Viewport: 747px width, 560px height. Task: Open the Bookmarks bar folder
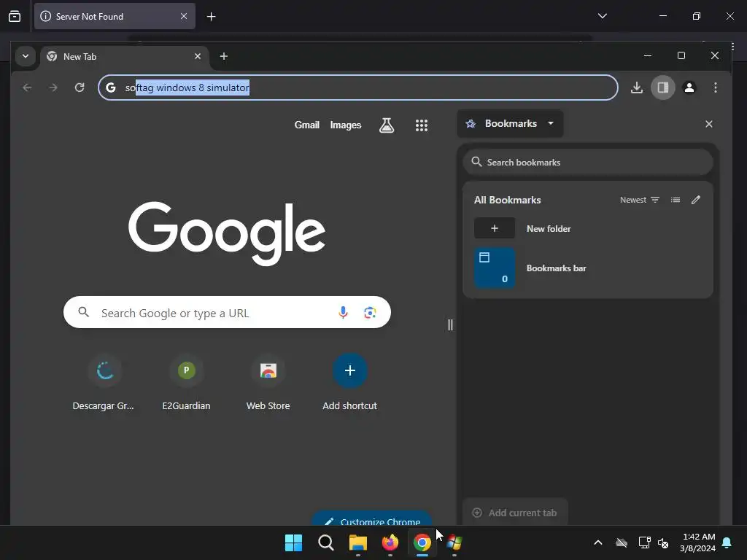click(x=588, y=268)
